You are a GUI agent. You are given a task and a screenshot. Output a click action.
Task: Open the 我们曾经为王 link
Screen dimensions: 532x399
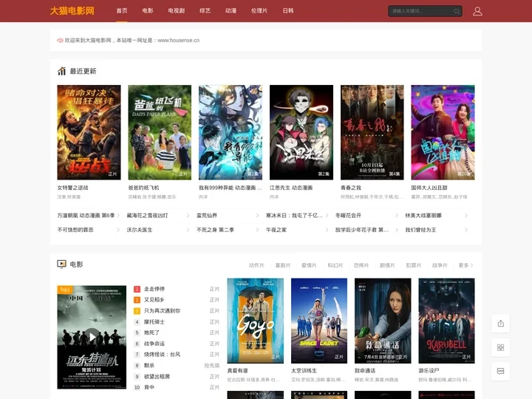pos(420,230)
